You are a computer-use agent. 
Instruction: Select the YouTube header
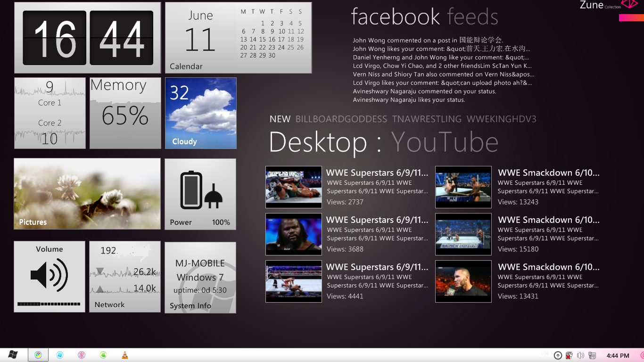(x=445, y=142)
